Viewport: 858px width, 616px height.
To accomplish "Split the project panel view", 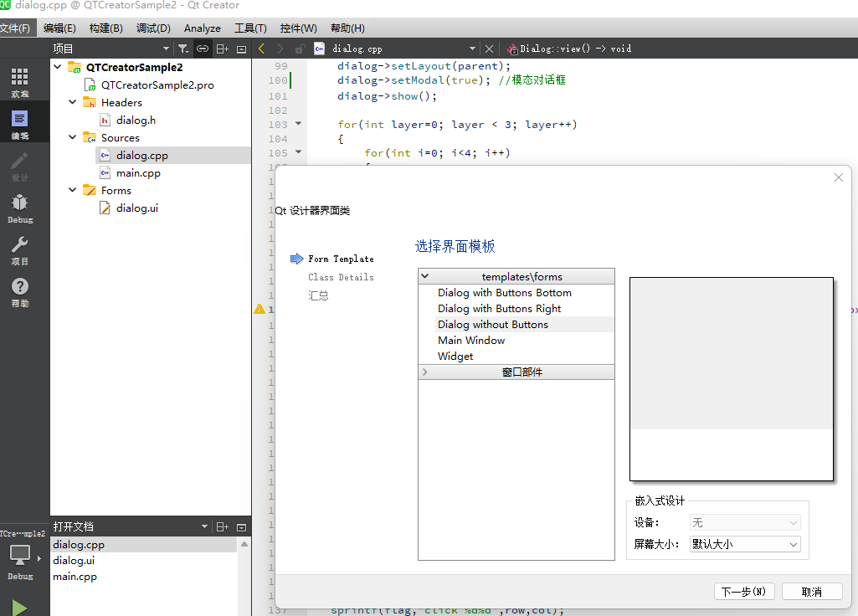I will point(222,49).
